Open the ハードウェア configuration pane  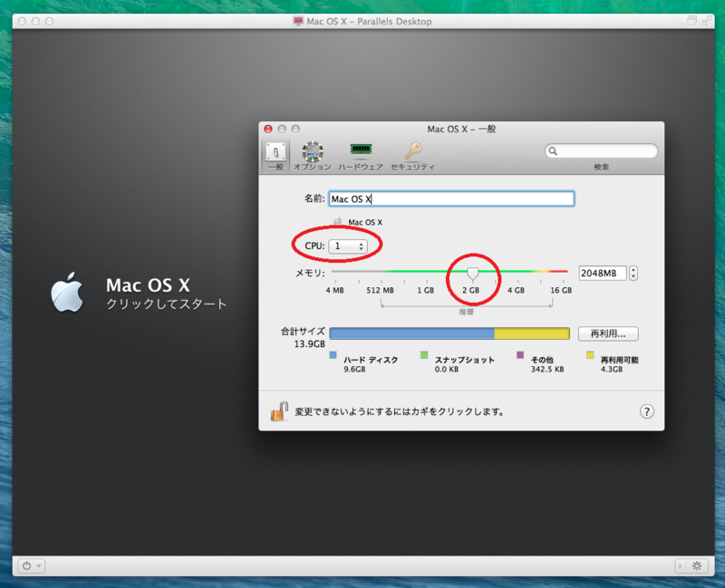pos(362,150)
